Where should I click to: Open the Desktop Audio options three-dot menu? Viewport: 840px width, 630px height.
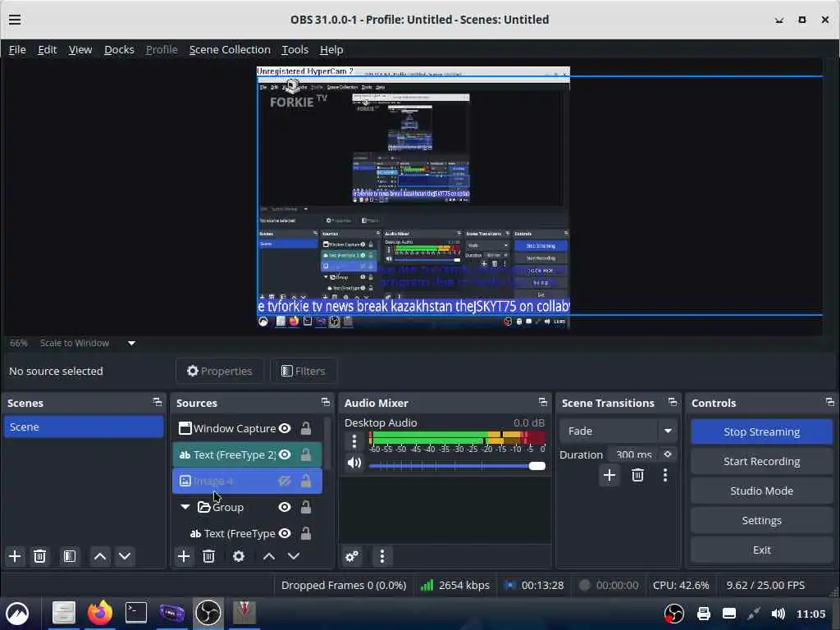click(x=354, y=441)
